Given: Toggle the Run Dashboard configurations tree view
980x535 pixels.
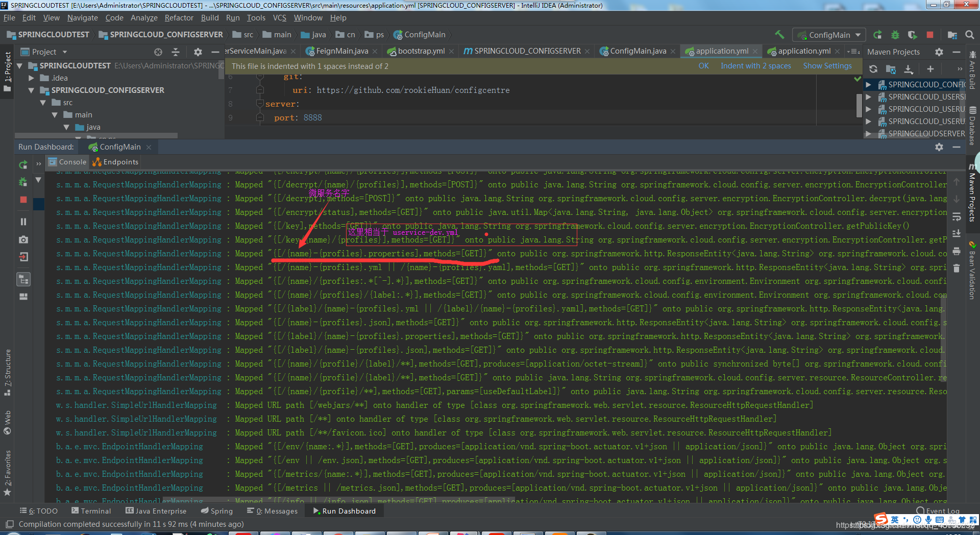Looking at the screenshot, I should coord(23,279).
